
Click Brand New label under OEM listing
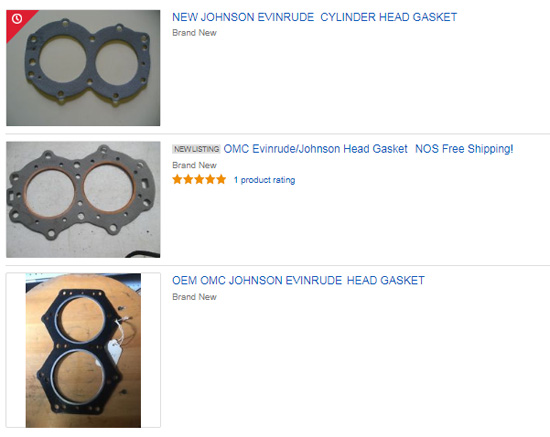tap(194, 297)
